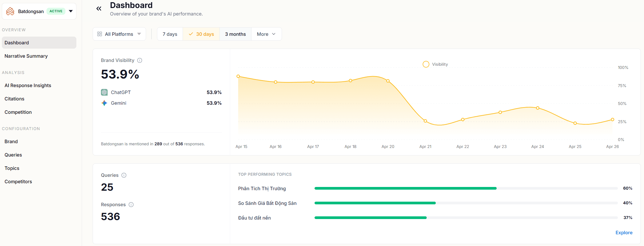Click the So Sánh Giá Bất Động Sản topic
The height and width of the screenshot is (246, 644).
(x=267, y=203)
